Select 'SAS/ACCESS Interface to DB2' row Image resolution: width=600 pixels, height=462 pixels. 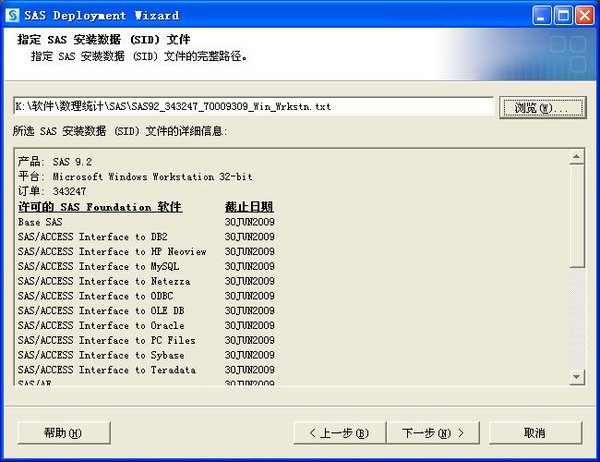coord(146,237)
